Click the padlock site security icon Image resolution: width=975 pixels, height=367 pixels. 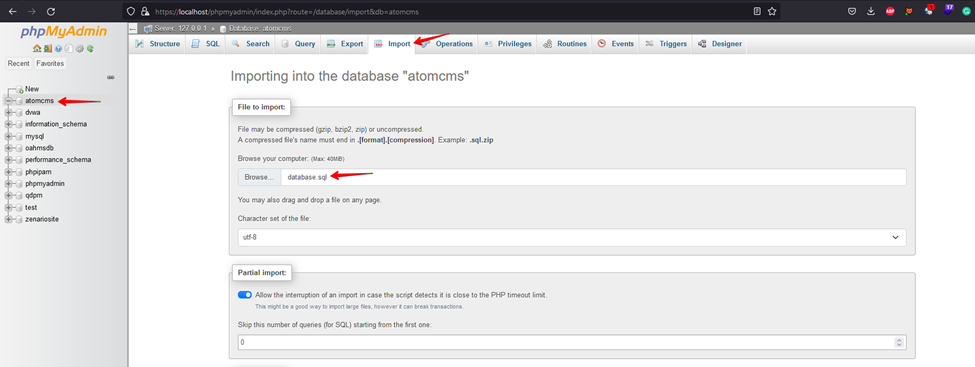[145, 11]
